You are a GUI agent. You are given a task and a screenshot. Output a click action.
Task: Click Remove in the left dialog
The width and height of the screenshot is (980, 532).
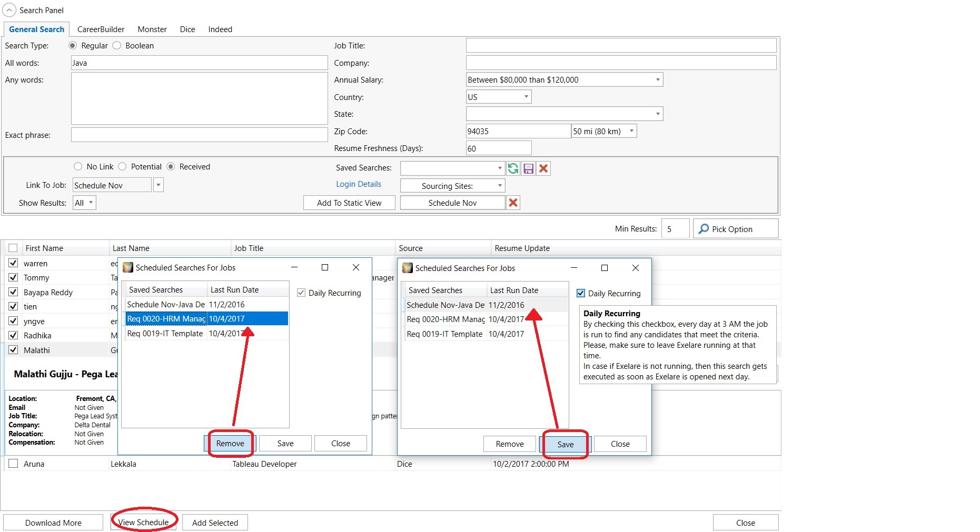[x=230, y=443]
